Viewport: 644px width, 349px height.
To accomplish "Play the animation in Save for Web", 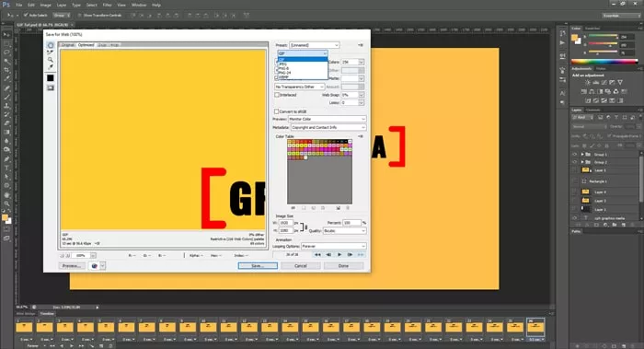I will (x=339, y=255).
